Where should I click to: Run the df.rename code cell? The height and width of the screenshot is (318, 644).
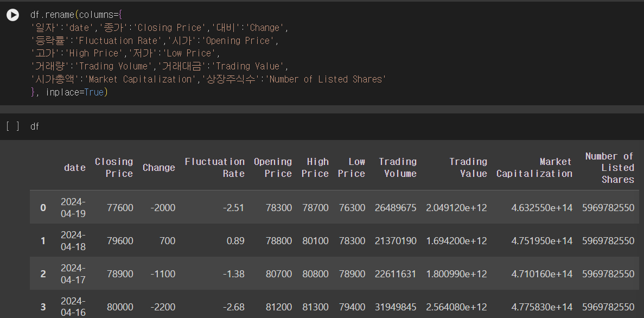point(12,15)
